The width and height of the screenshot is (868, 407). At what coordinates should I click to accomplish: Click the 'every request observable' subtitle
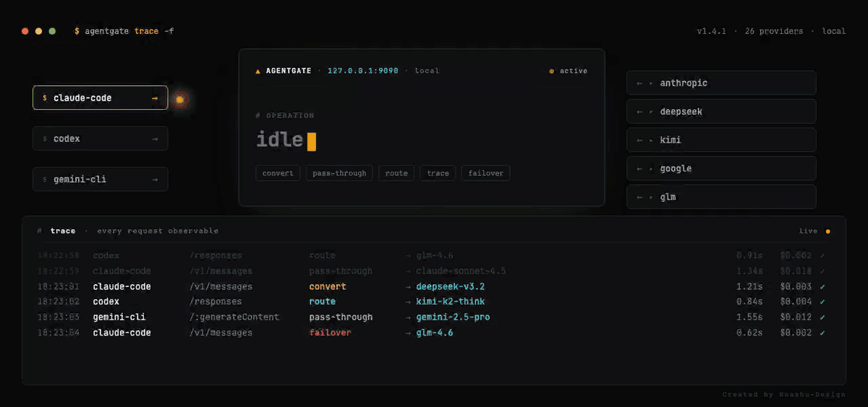[158, 231]
